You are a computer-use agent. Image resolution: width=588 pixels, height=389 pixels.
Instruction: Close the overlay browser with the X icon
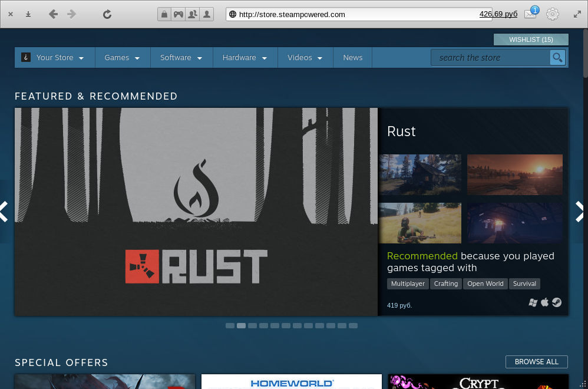pos(11,14)
